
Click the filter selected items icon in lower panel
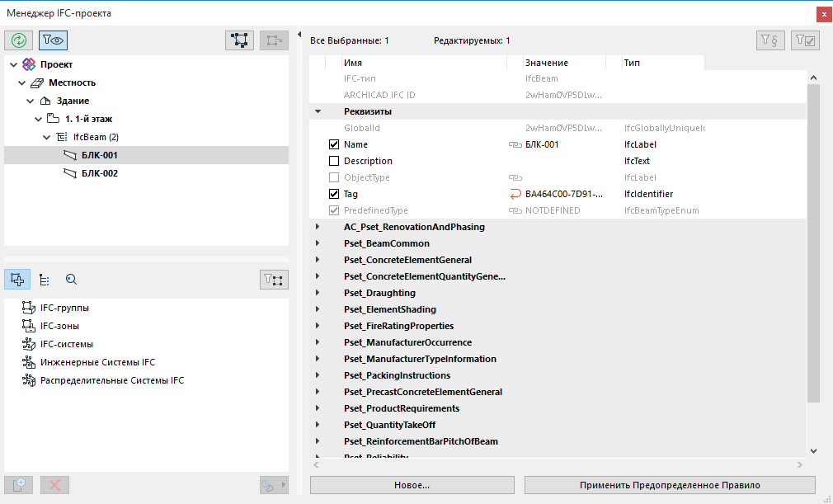click(x=275, y=280)
